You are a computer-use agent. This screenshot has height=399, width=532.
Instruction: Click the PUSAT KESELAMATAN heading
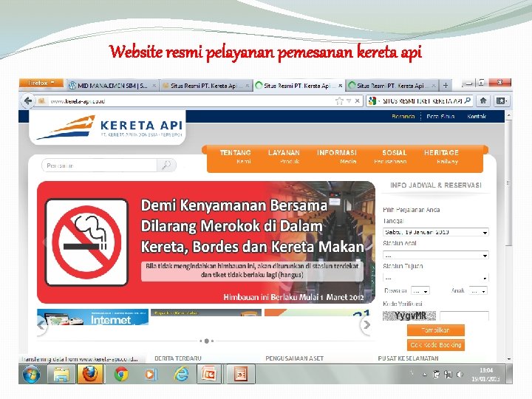408,358
